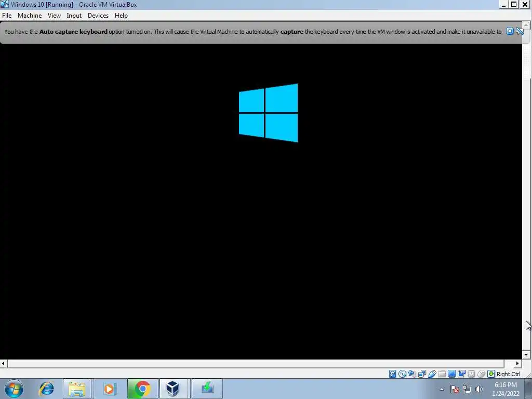Click the network adapters indicator in status bar

click(422, 374)
